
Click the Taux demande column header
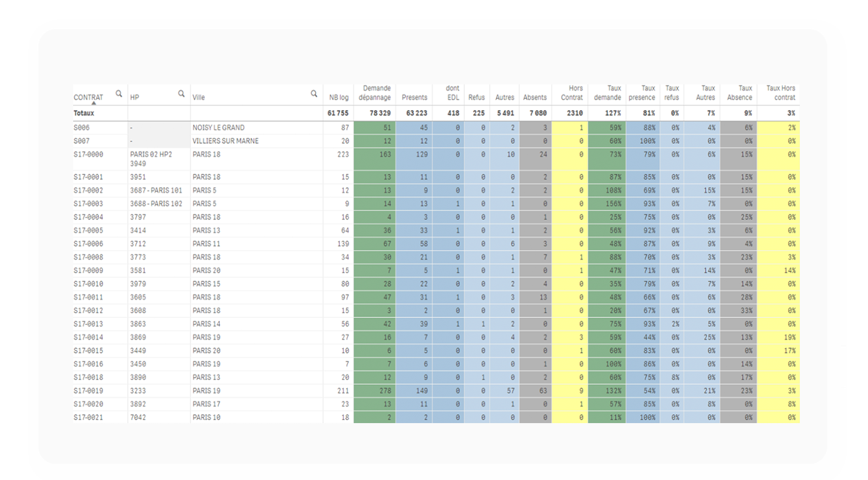pos(607,93)
